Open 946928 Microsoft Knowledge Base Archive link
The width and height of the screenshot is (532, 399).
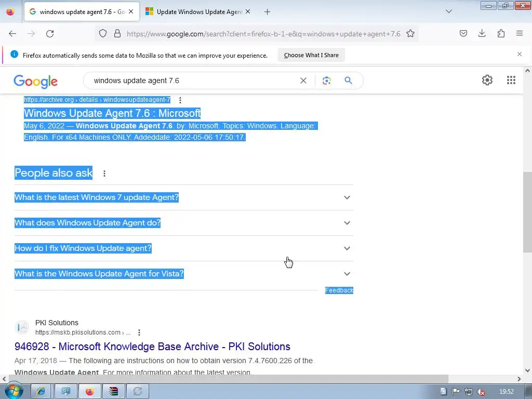click(x=152, y=347)
